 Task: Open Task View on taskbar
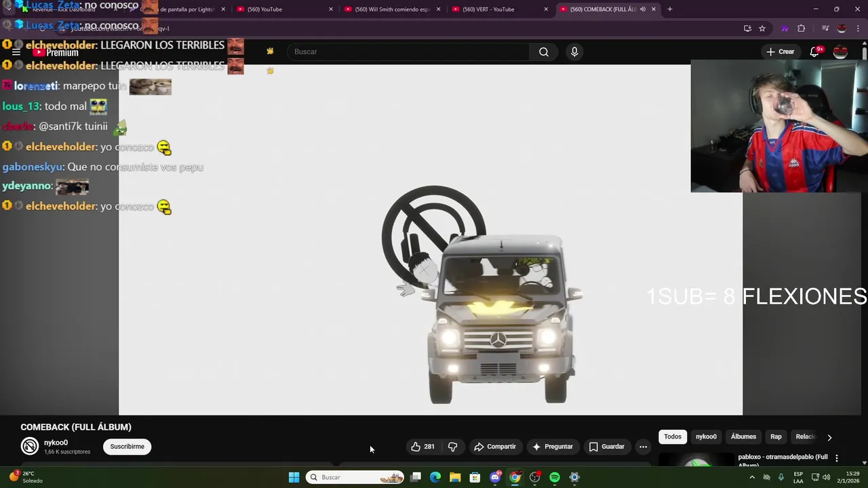(416, 477)
